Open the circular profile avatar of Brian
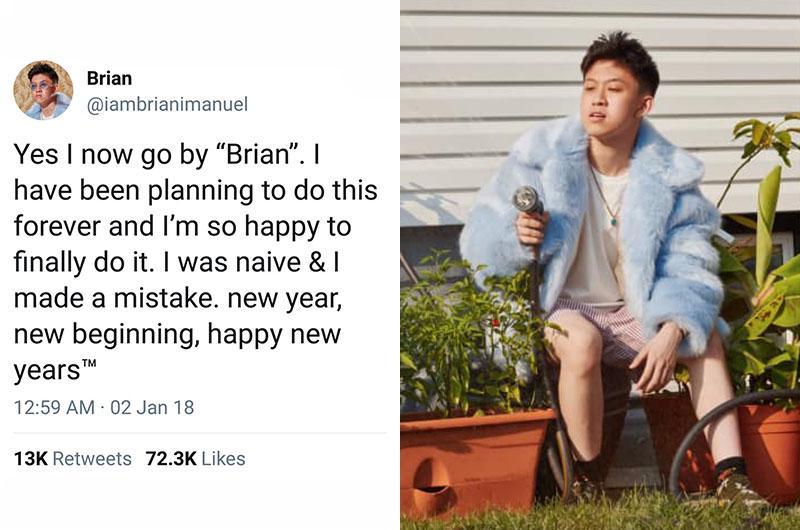 [x=43, y=90]
